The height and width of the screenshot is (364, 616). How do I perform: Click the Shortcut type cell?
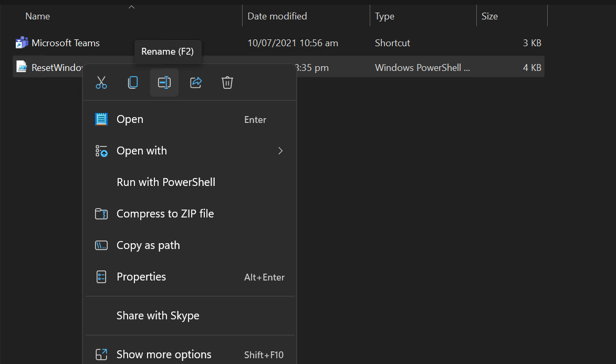point(392,43)
